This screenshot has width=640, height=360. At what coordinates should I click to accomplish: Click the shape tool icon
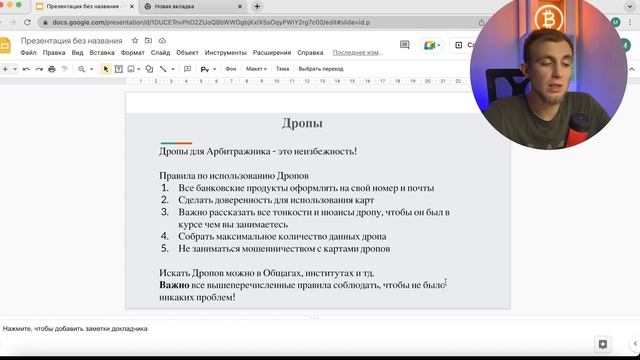(x=149, y=69)
